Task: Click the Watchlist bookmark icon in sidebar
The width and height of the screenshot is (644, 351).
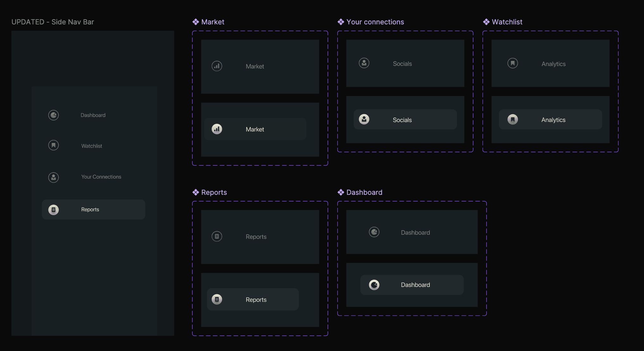Action: click(54, 145)
